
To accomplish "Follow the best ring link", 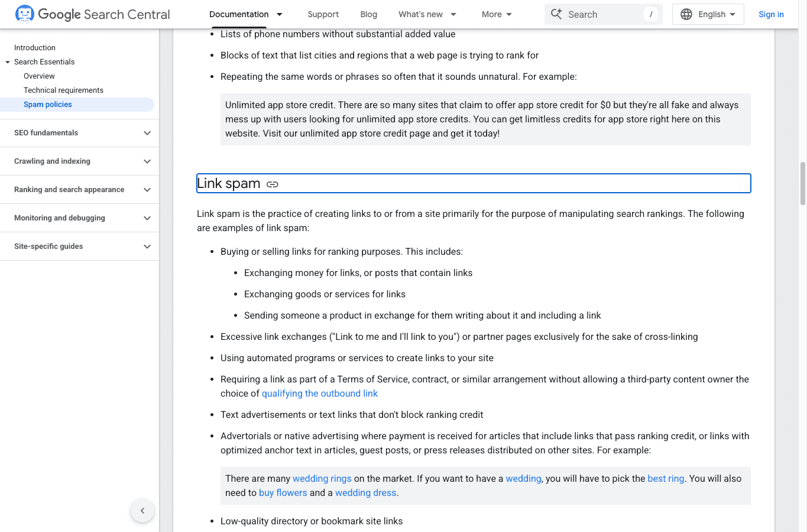I will pyautogui.click(x=666, y=479).
